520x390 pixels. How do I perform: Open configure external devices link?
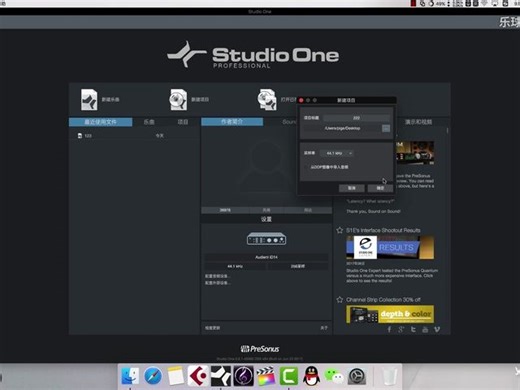[217, 283]
